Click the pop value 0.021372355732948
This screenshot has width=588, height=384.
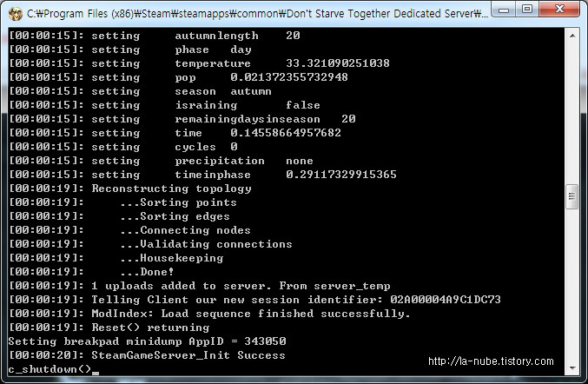289,76
